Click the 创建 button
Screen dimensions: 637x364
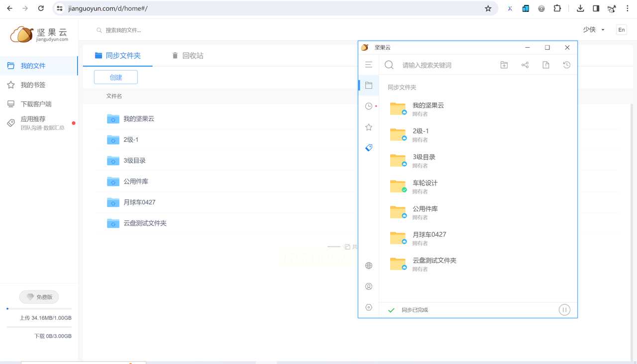tap(116, 78)
